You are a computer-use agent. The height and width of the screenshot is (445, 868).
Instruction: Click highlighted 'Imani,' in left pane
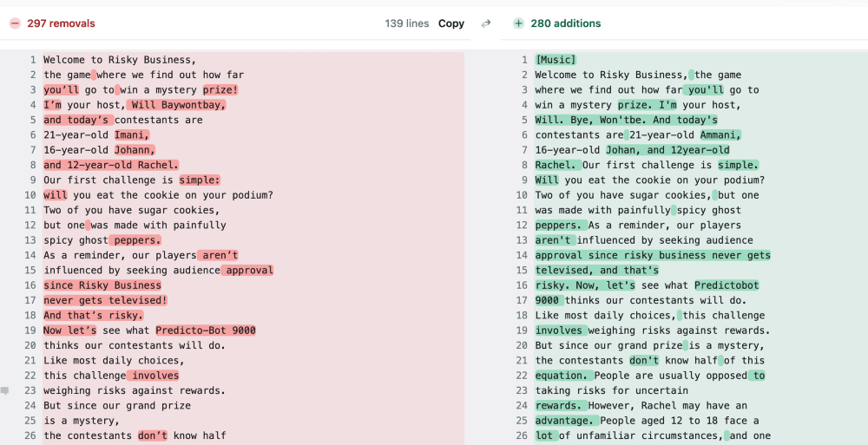point(132,135)
